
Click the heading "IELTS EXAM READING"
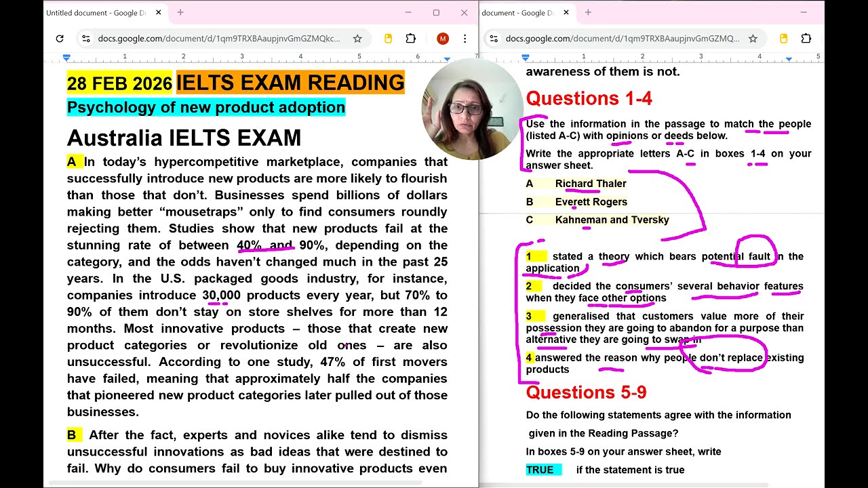click(x=290, y=83)
